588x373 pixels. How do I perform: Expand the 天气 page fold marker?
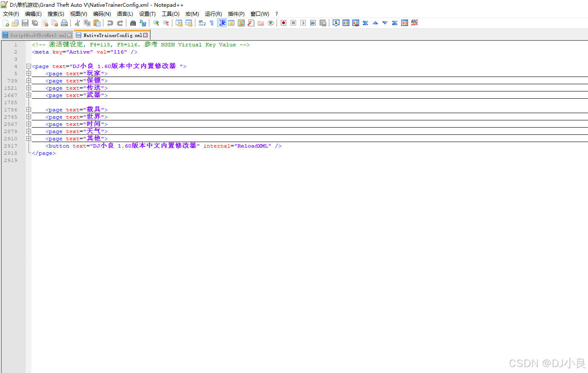point(29,131)
